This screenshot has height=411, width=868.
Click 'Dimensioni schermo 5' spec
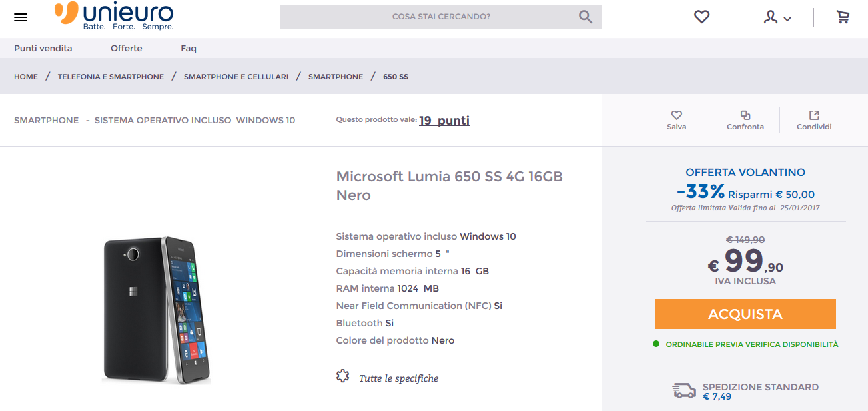(393, 254)
